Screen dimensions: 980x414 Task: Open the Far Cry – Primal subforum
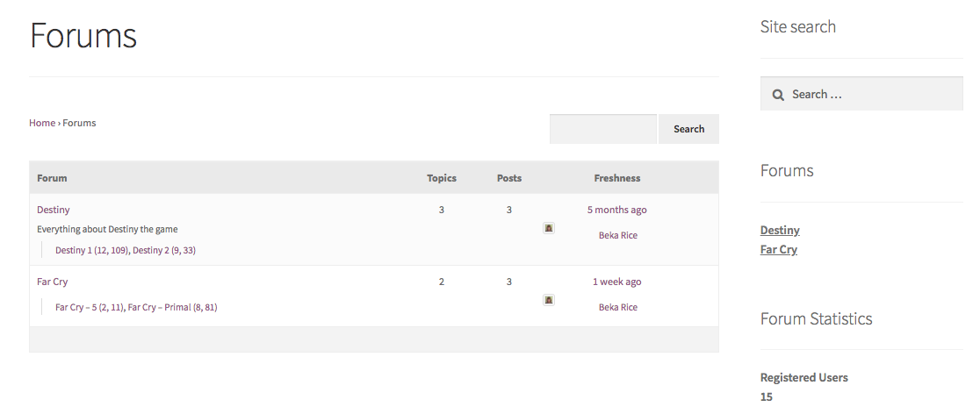click(x=172, y=307)
